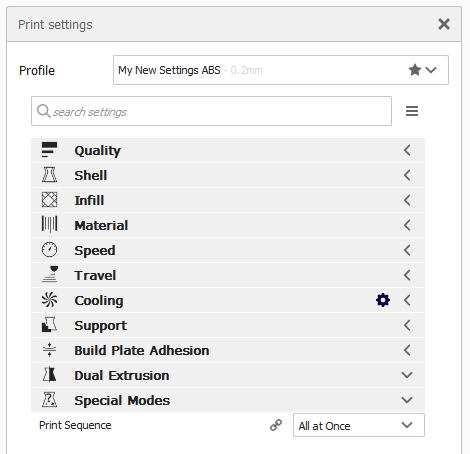Click the Speed gauge icon
The width and height of the screenshot is (470, 454).
[49, 250]
